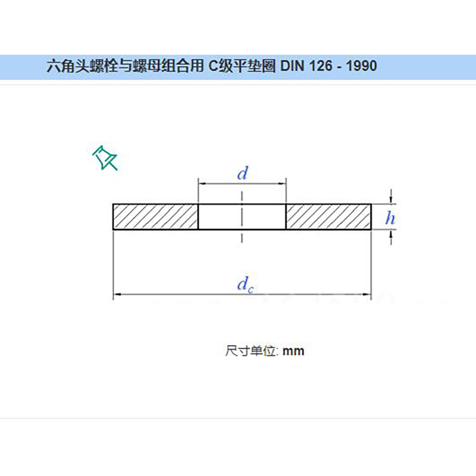Click the right hatched washer section
Image resolution: width=476 pixels, height=476 pixels.
[328, 217]
